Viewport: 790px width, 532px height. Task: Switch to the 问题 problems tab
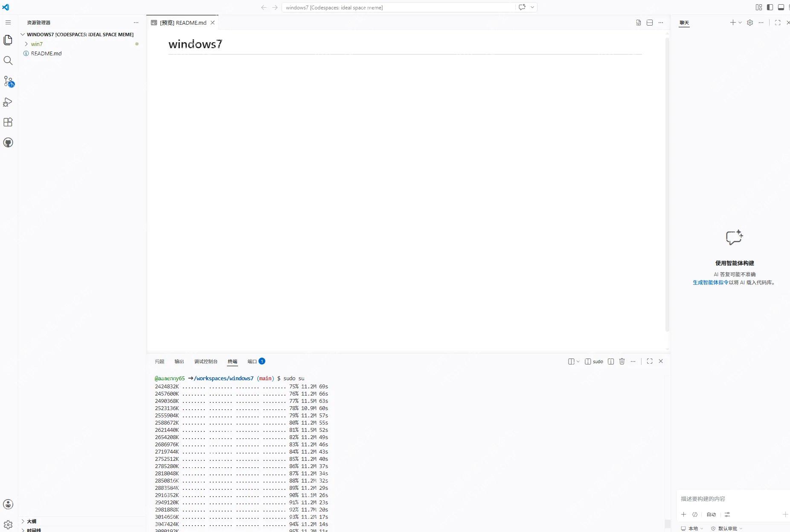point(160,361)
